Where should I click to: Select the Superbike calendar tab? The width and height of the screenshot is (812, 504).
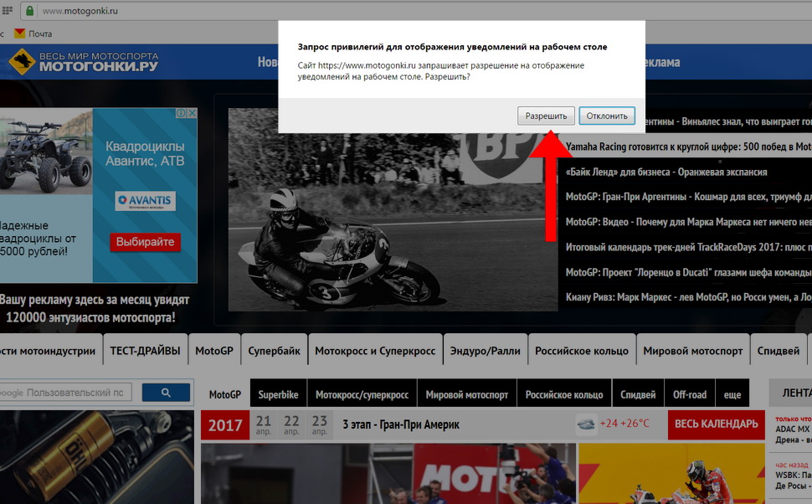279,394
